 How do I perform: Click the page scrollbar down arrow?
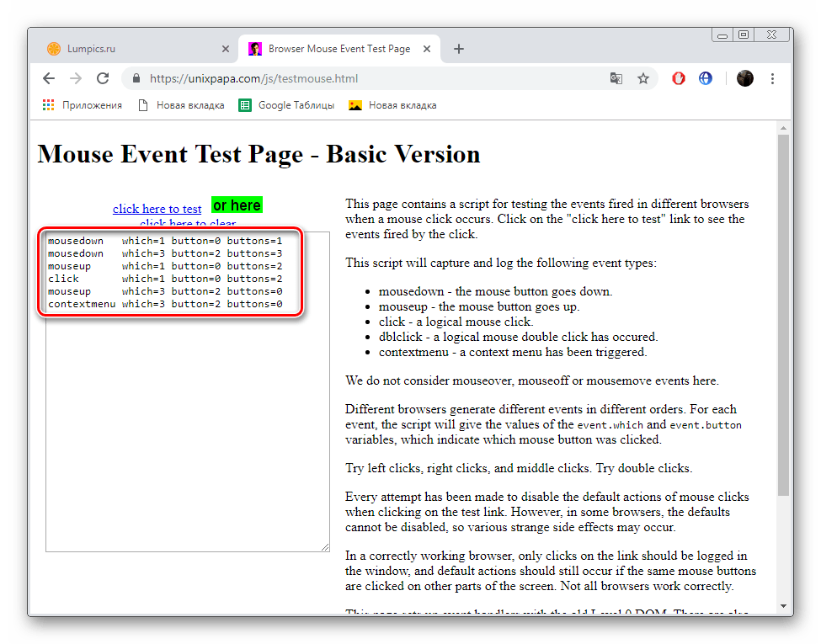pyautogui.click(x=783, y=606)
